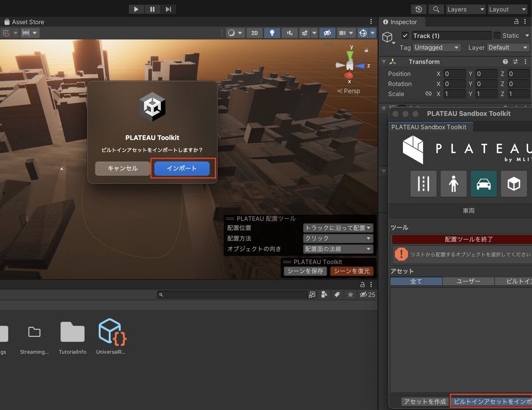Screen dimensions: 532x410
Task: Click the Project panel search field
Action: click(x=233, y=295)
